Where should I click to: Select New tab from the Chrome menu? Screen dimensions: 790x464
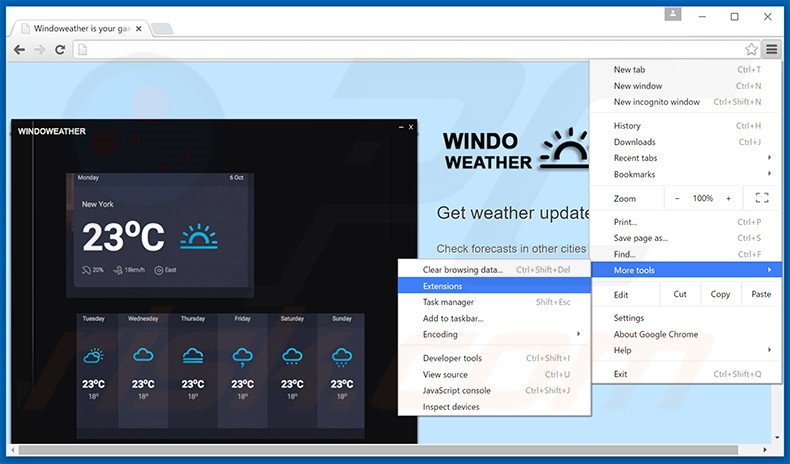click(686, 70)
